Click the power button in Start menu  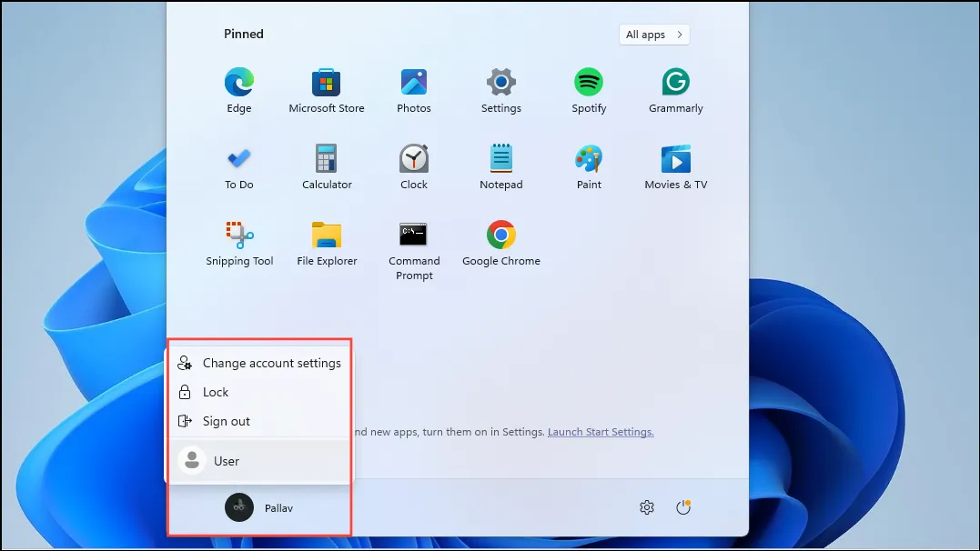tap(683, 507)
